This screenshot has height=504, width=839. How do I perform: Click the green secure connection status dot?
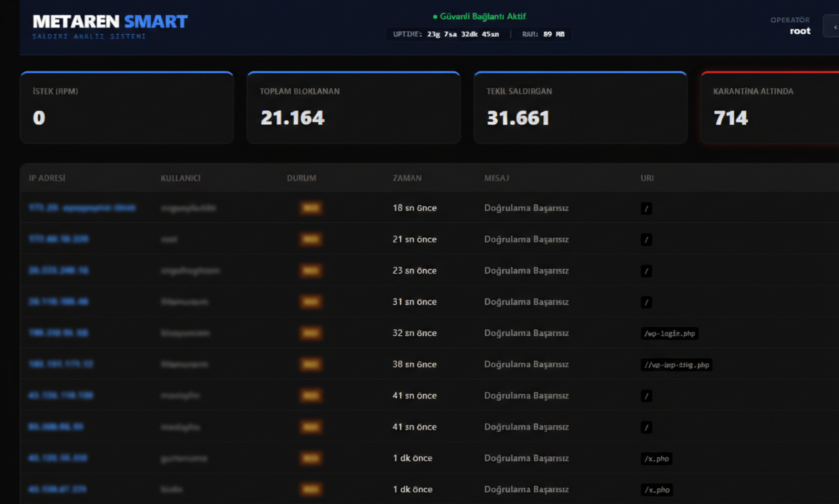click(x=435, y=16)
